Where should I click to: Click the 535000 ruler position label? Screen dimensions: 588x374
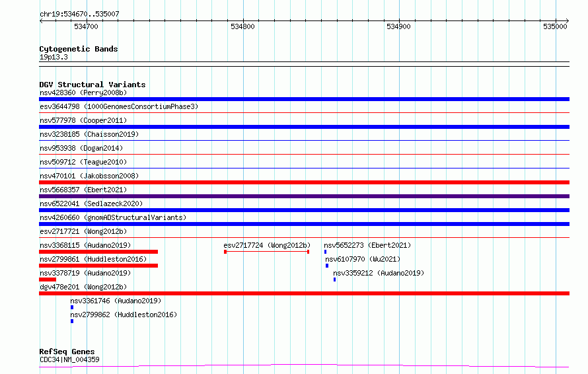coord(556,26)
